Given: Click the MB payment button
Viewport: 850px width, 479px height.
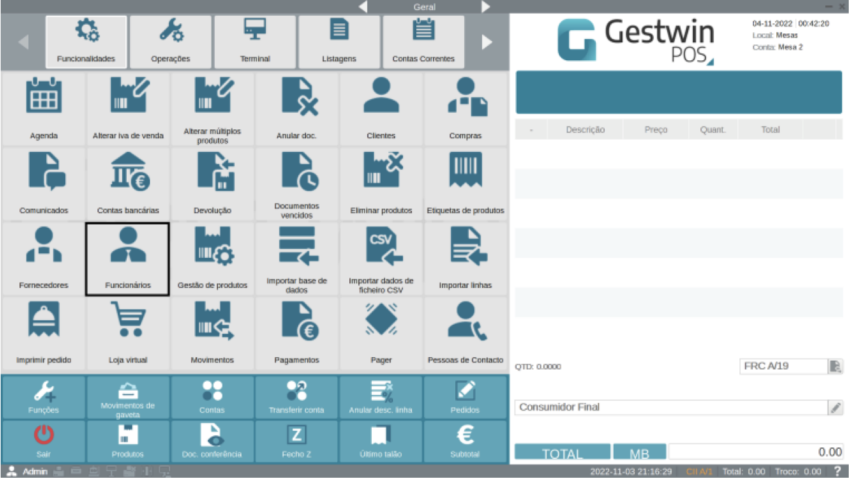Looking at the screenshot, I should [x=639, y=453].
